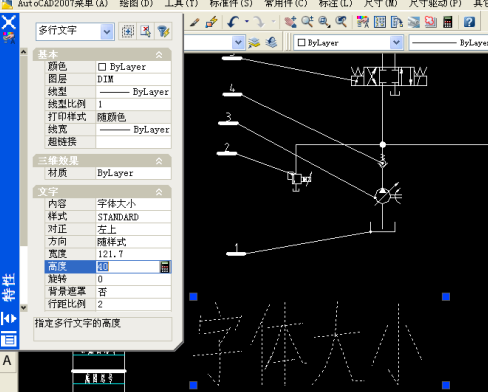The image size is (488, 392).
Task: Click the 方向 随样式 value
Action: tap(133, 242)
